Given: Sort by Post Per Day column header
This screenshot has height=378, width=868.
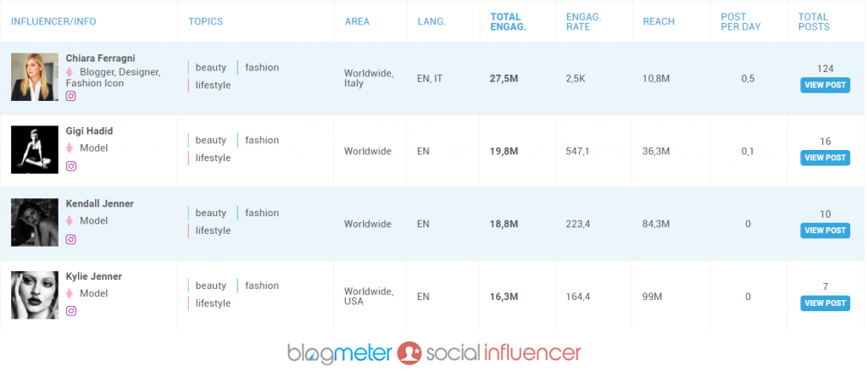Looking at the screenshot, I should [x=740, y=21].
